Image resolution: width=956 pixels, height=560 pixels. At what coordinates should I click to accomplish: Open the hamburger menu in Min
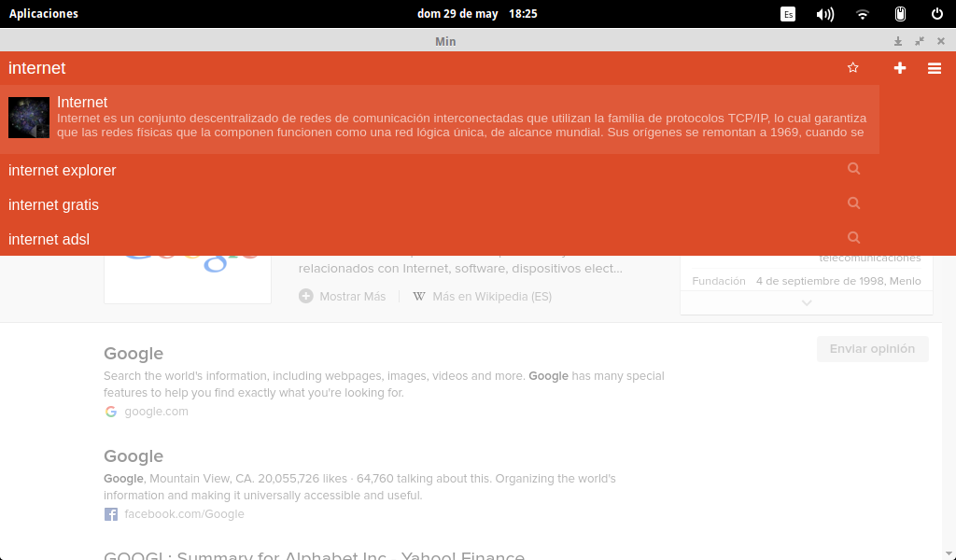click(934, 68)
